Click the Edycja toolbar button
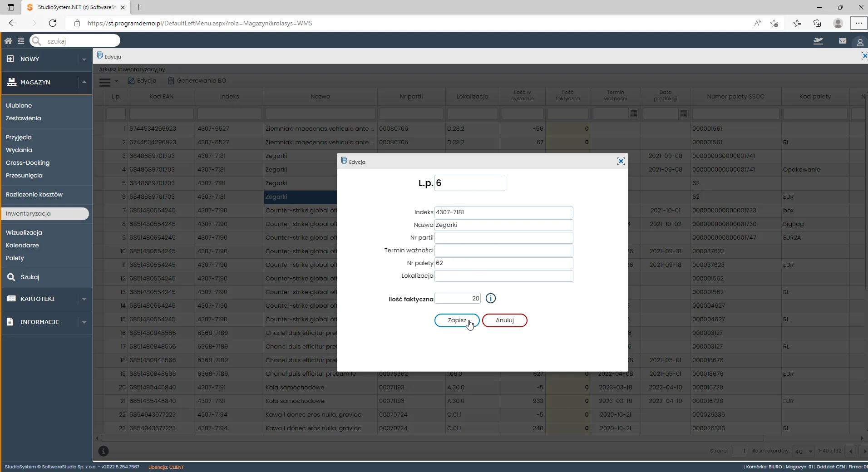The width and height of the screenshot is (868, 472). (142, 81)
